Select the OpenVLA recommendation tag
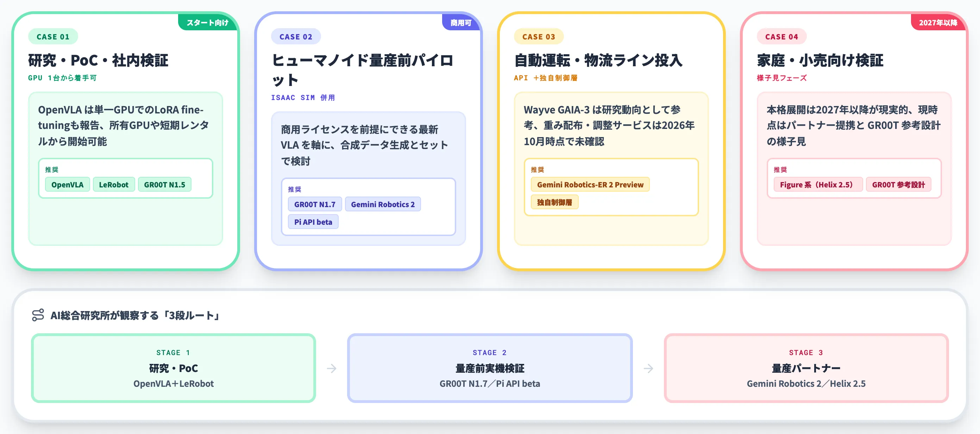Viewport: 980px width, 434px height. [67, 185]
